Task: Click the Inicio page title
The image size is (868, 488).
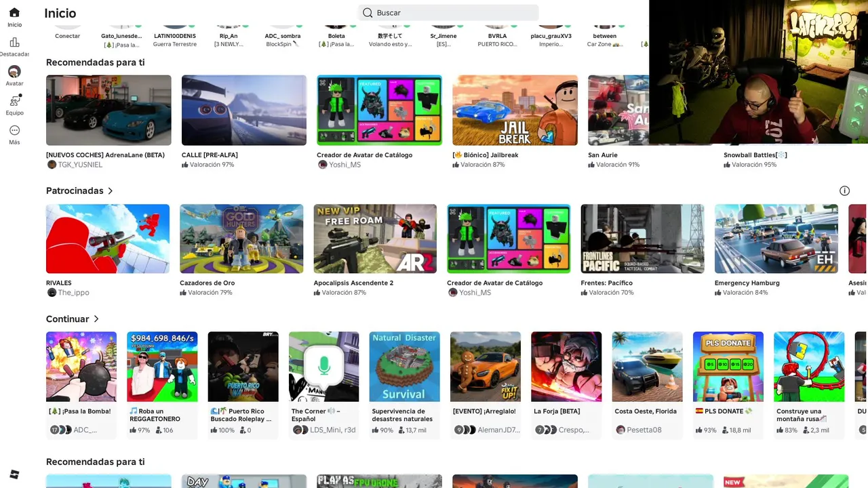Action: [60, 13]
